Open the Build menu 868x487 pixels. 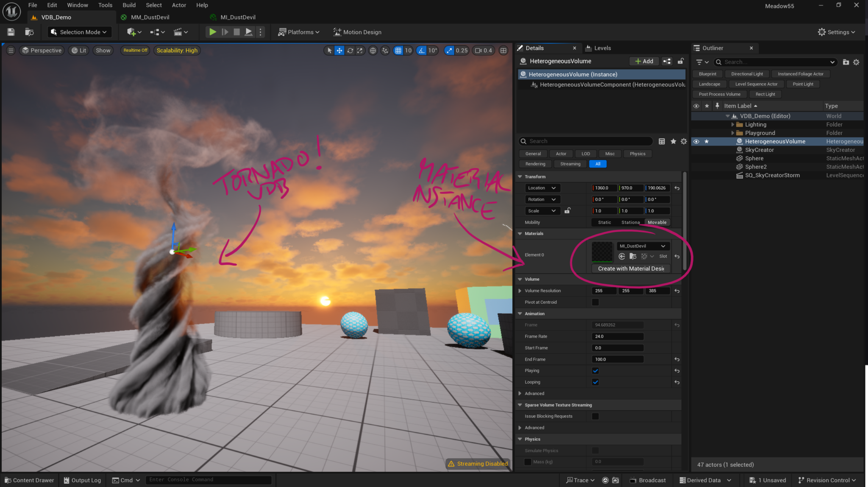click(x=129, y=5)
